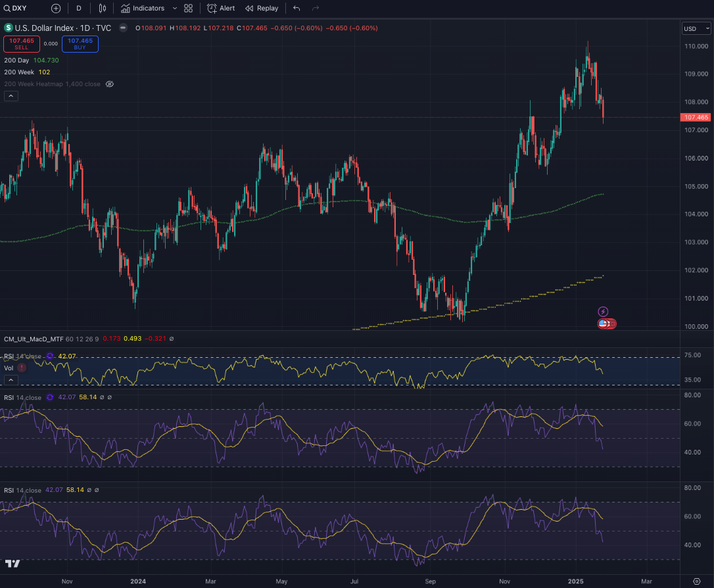
Task: Click the 58.14 value in bottom RSI legend
Action: click(x=75, y=490)
